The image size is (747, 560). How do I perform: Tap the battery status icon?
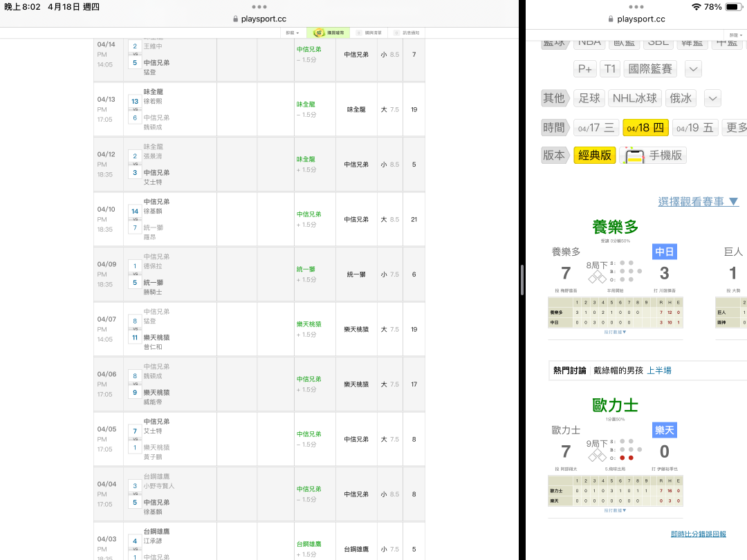pos(734,7)
